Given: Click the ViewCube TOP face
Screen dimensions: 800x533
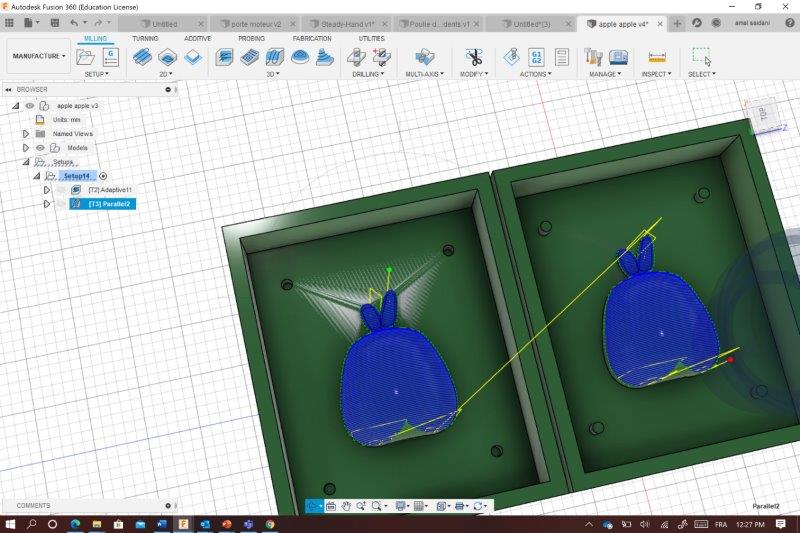Looking at the screenshot, I should tap(763, 113).
